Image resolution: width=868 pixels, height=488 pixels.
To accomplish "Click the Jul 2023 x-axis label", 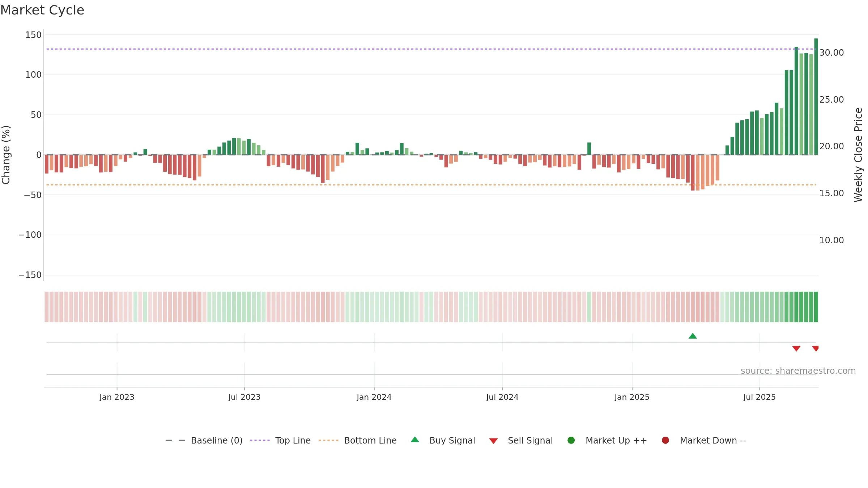I will [x=244, y=397].
